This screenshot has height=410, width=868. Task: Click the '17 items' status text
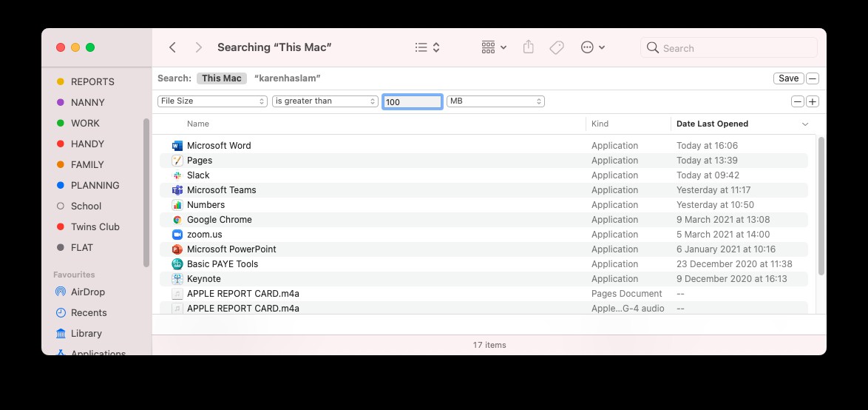pyautogui.click(x=489, y=345)
